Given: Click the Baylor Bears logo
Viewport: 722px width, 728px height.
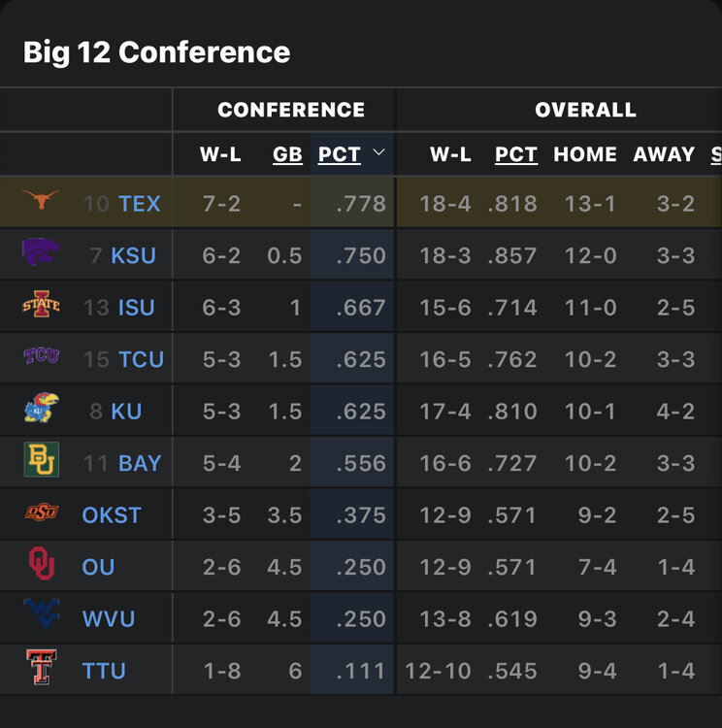Looking at the screenshot, I should [41, 462].
